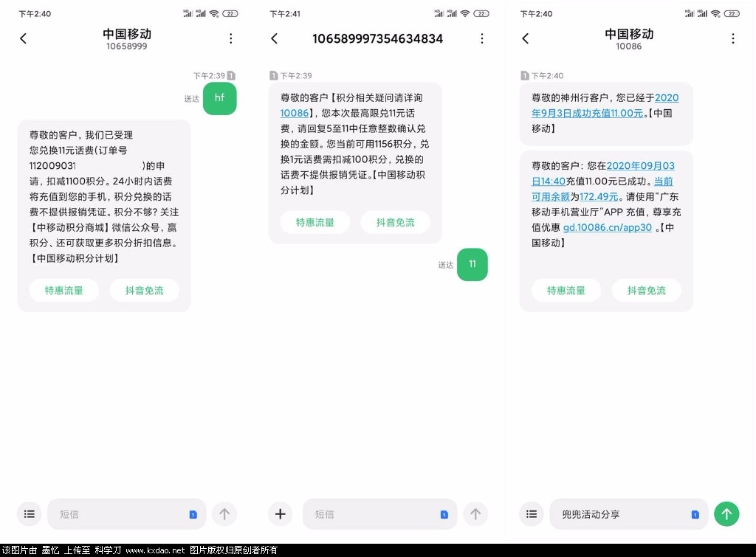Tap the Wi-Fi status icon above the 106589997354634834 chat

[x=465, y=13]
